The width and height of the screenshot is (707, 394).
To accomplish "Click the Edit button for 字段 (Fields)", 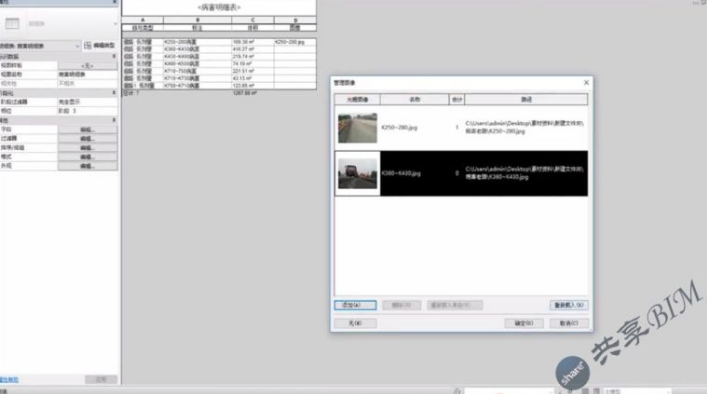I will [x=87, y=130].
